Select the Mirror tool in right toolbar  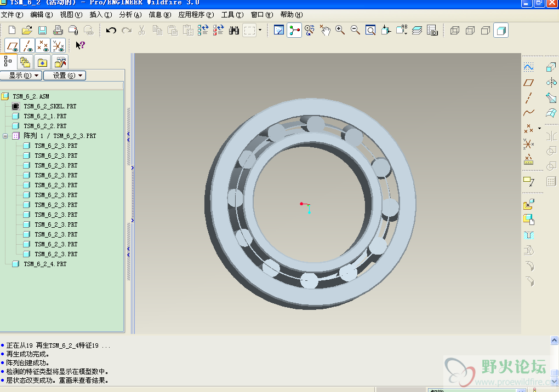point(551,83)
